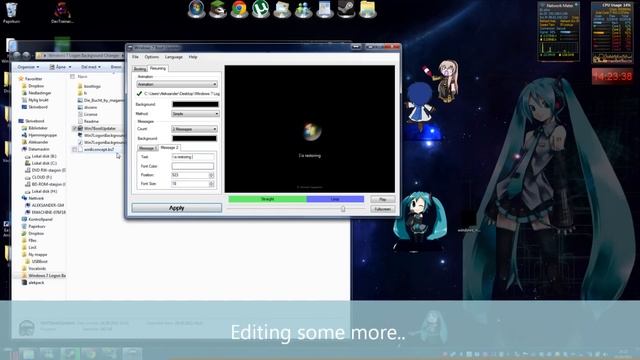The image size is (640, 360).
Task: Click the Explorer forward navigation button
Action: point(27,55)
